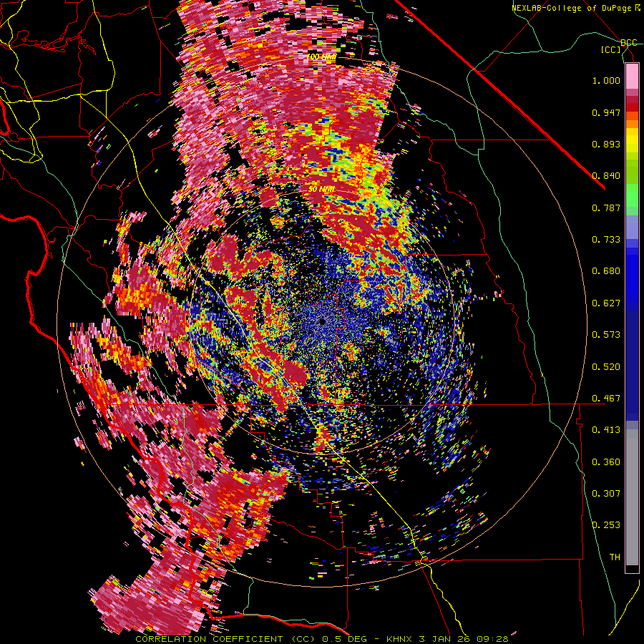Click the 0.467 legend value
644x644 pixels.
click(x=606, y=399)
